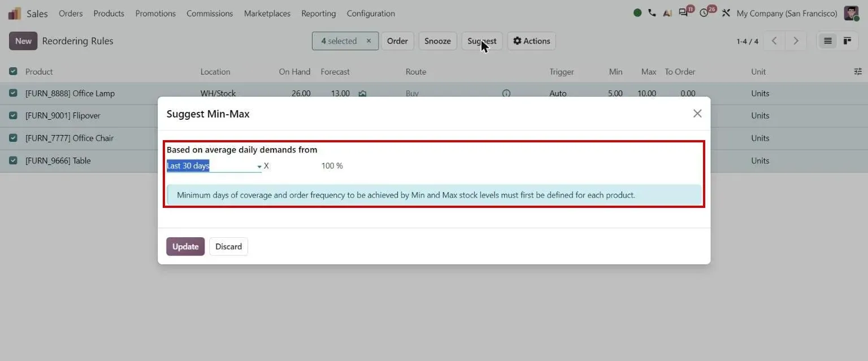
Task: Click the Snooze button
Action: click(437, 41)
